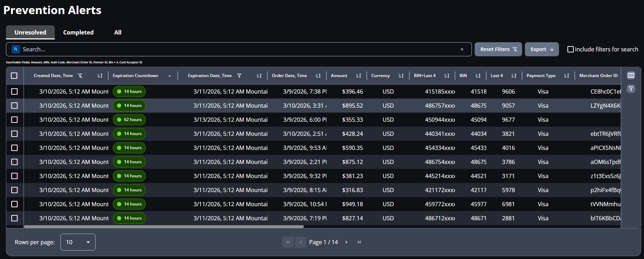
Task: Click order date 3/10/2026, 2:51 cell
Action: point(305,134)
